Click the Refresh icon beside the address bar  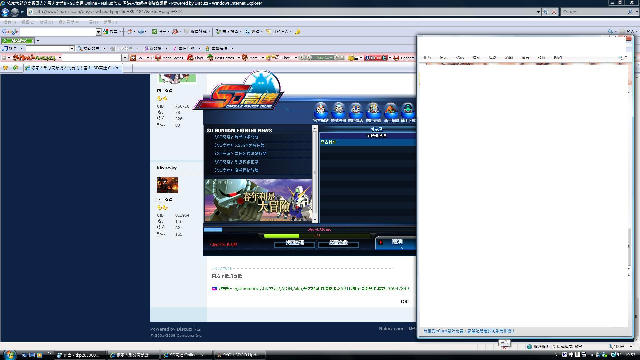pos(546,12)
